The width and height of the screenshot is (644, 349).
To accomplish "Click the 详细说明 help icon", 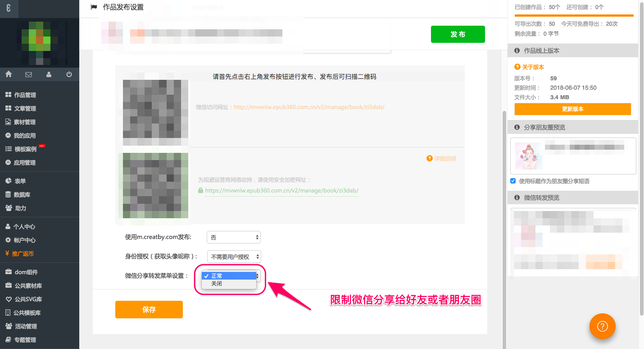I will tap(430, 159).
